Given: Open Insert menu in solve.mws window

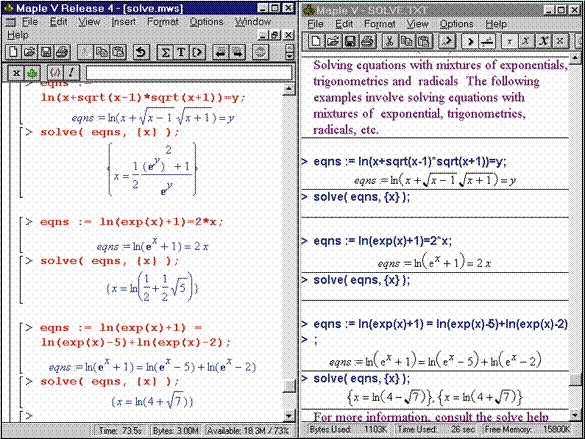Looking at the screenshot, I should click(123, 22).
